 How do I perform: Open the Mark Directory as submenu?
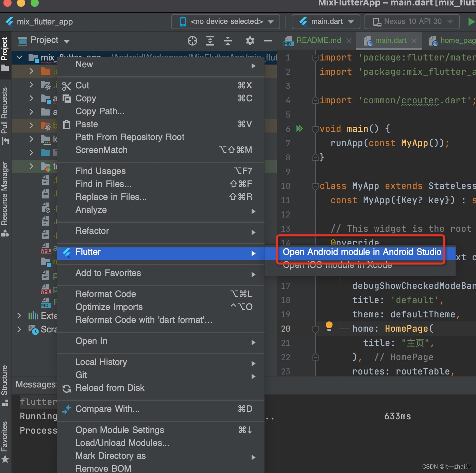[x=161, y=456]
